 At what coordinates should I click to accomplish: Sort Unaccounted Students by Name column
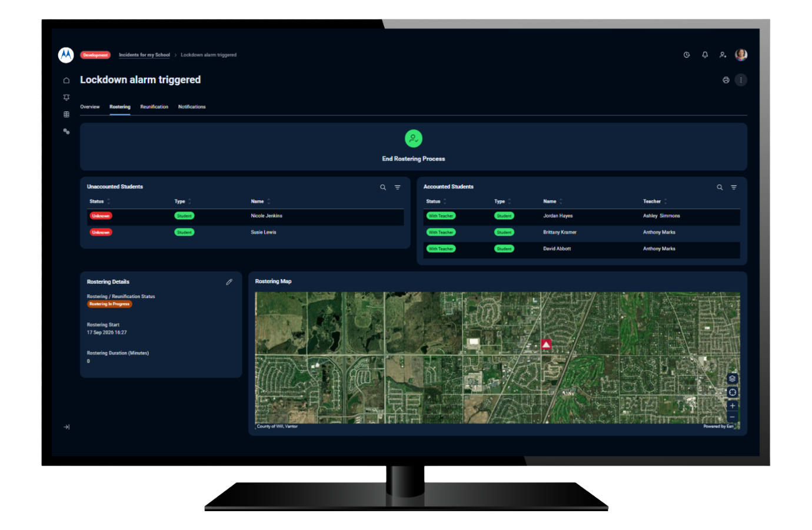261,201
